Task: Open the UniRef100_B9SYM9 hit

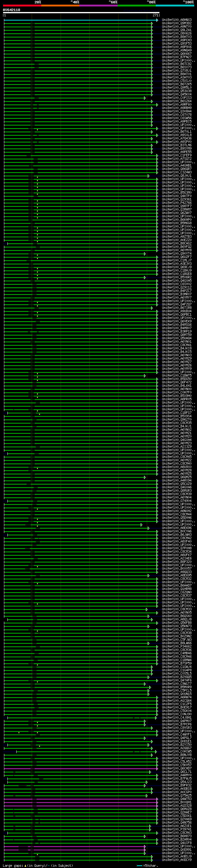Action: 177,149
